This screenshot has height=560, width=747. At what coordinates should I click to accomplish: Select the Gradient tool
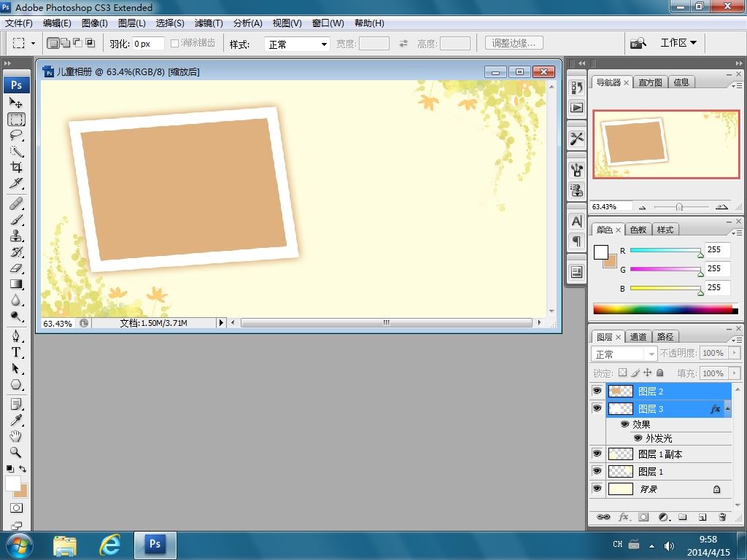click(x=16, y=284)
